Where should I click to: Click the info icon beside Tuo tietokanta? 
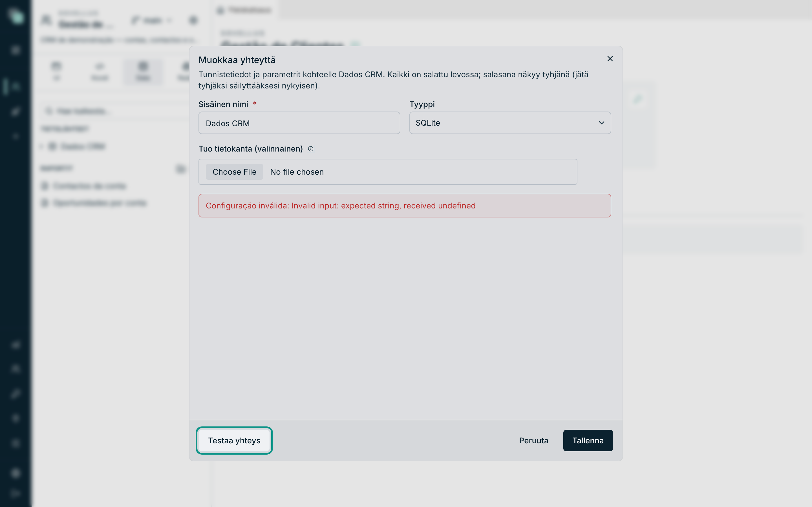point(310,149)
